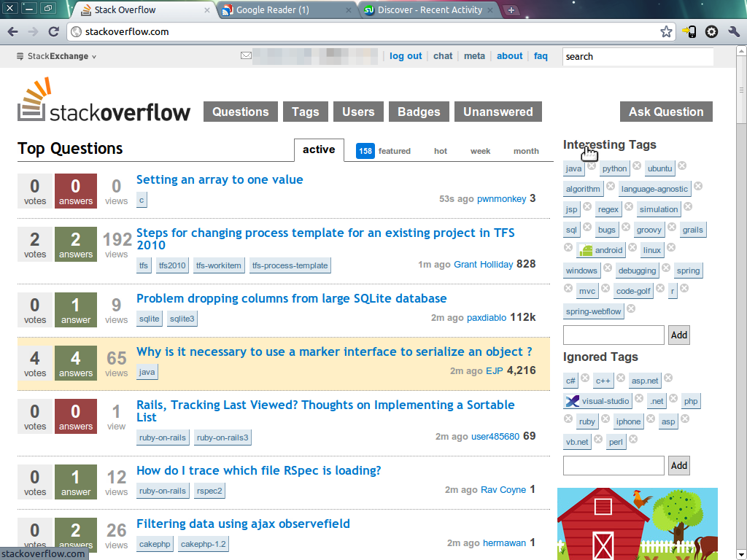This screenshot has width=747, height=560.
Task: Click the Ask Question button
Action: point(666,112)
